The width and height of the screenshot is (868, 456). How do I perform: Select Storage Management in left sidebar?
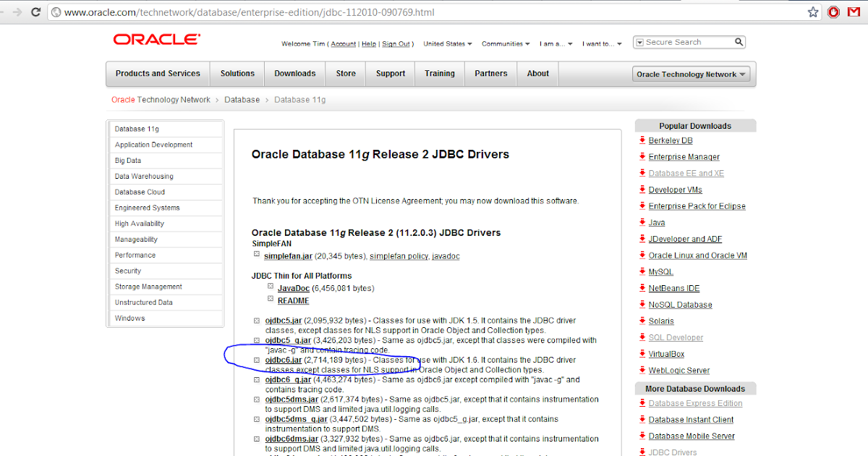[166, 287]
